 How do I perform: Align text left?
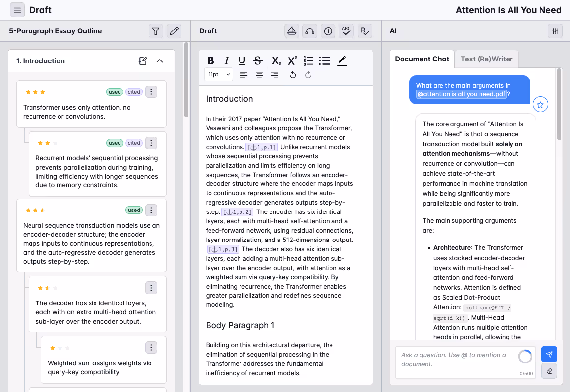point(243,75)
